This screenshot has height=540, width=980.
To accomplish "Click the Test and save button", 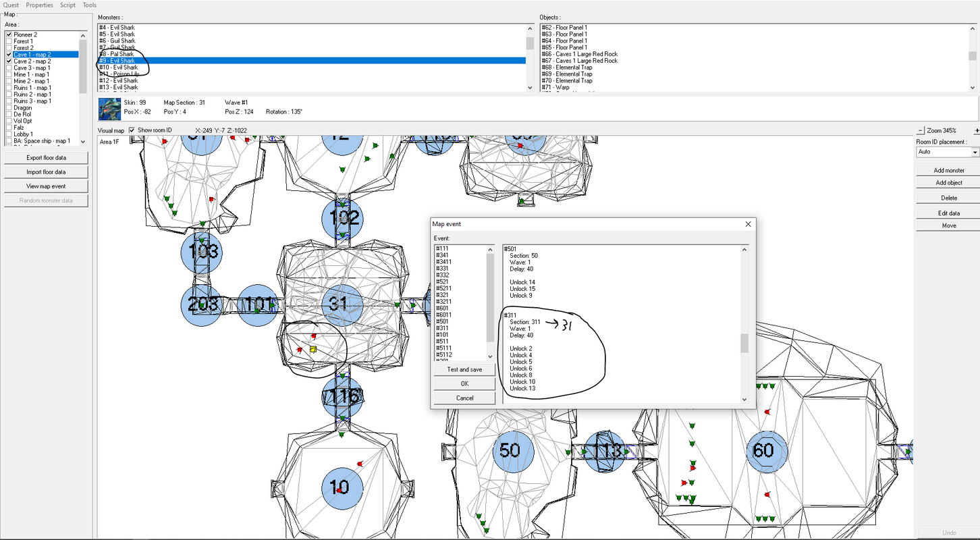I will (464, 369).
